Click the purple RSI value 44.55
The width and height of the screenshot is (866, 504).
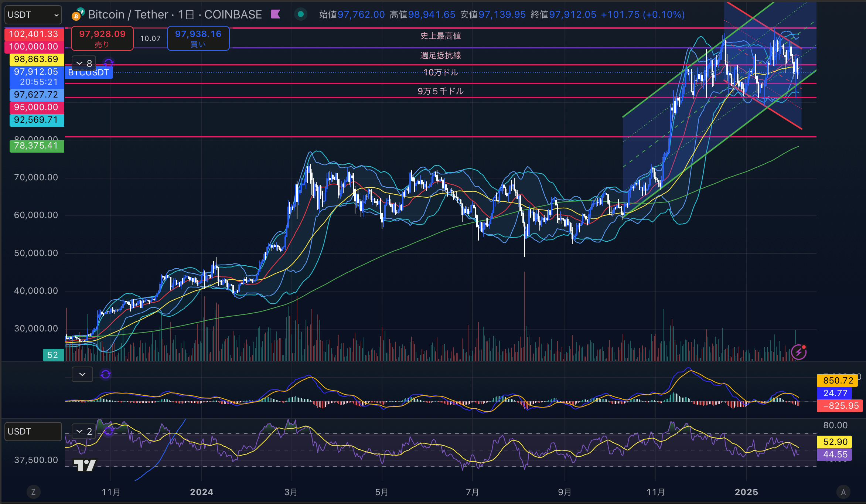point(835,454)
